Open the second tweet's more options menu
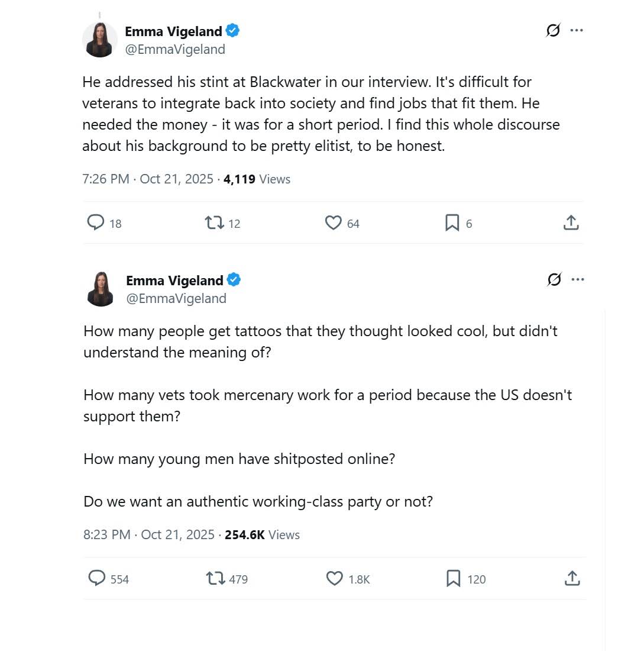Viewport: 644px width, 651px height. tap(578, 279)
